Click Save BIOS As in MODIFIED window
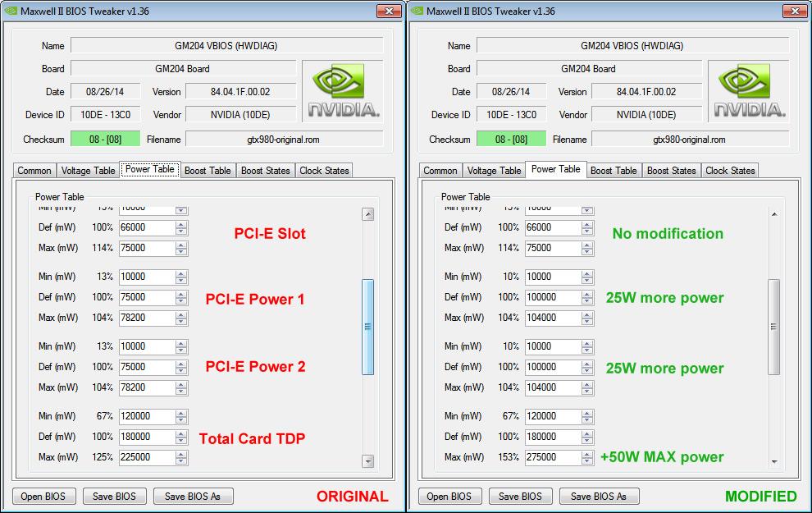Image resolution: width=812 pixels, height=513 pixels. [600, 497]
